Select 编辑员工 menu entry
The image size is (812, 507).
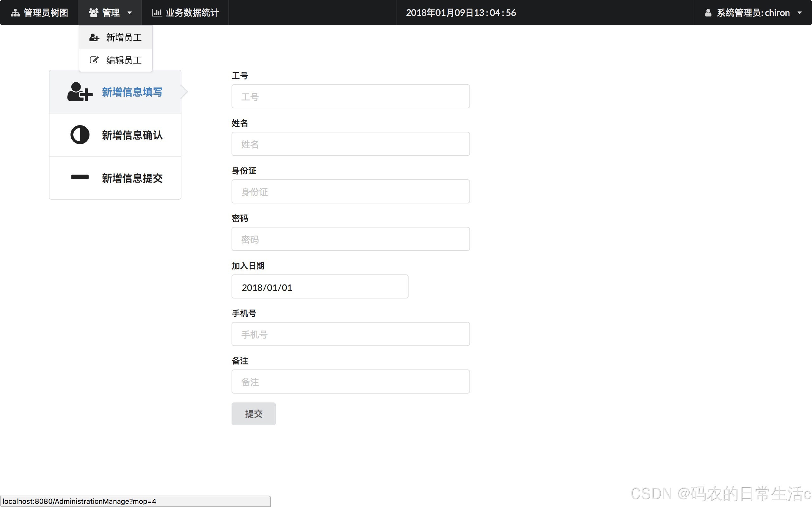(123, 60)
